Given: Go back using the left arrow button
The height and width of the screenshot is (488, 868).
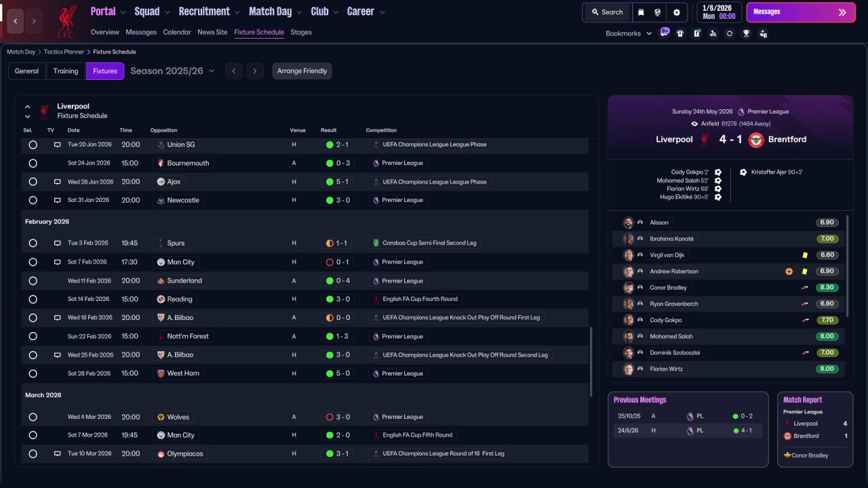Looking at the screenshot, I should pyautogui.click(x=16, y=21).
